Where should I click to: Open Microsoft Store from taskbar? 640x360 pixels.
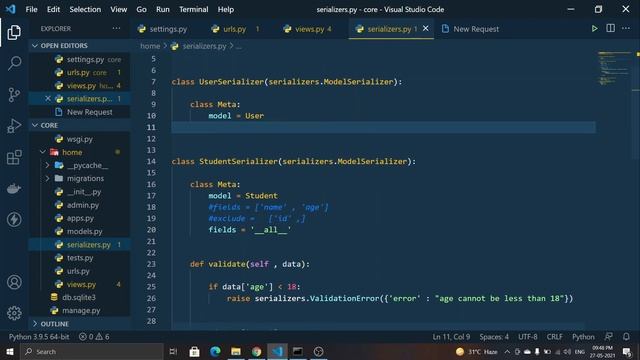pyautogui.click(x=194, y=351)
